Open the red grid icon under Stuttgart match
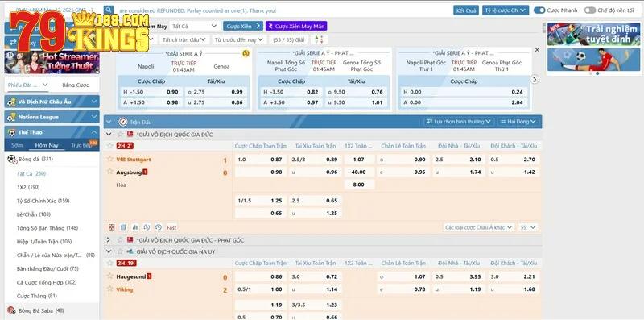The image size is (644, 320). (112, 227)
